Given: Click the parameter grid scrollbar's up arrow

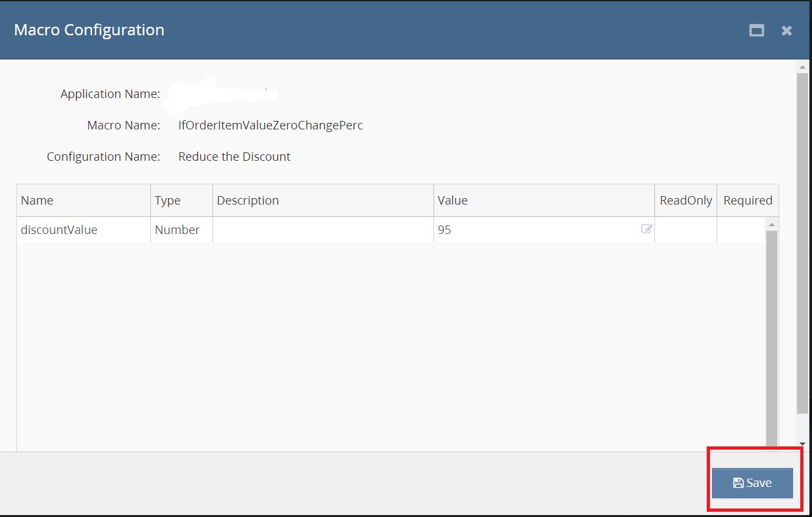Looking at the screenshot, I should [771, 225].
